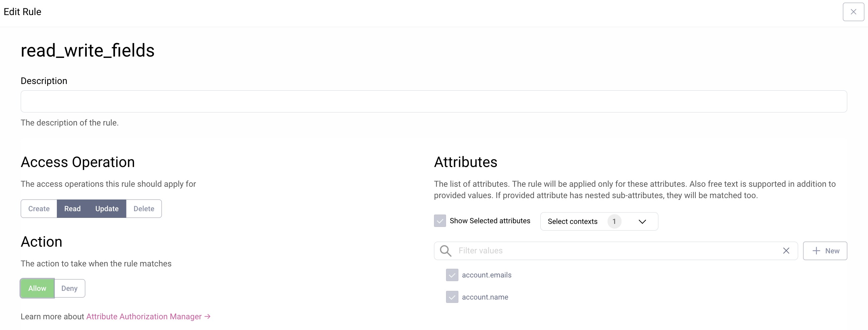
Task: Open the Select contexts dropdown
Action: click(x=572, y=222)
